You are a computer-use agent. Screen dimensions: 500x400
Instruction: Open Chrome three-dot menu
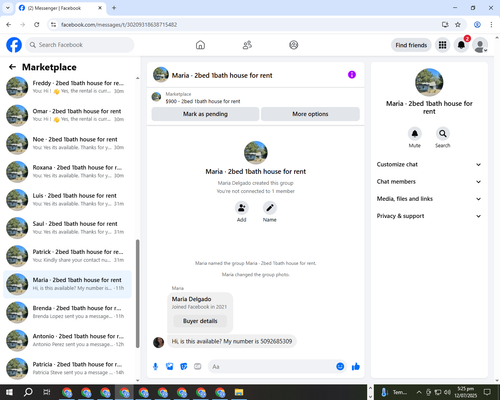click(x=491, y=25)
